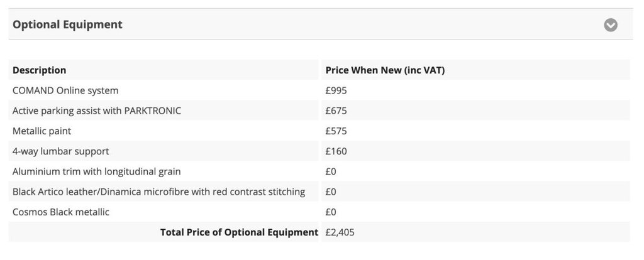This screenshot has width=644, height=260.
Task: Click the Aluminium trim £0 price
Action: pyautogui.click(x=331, y=171)
